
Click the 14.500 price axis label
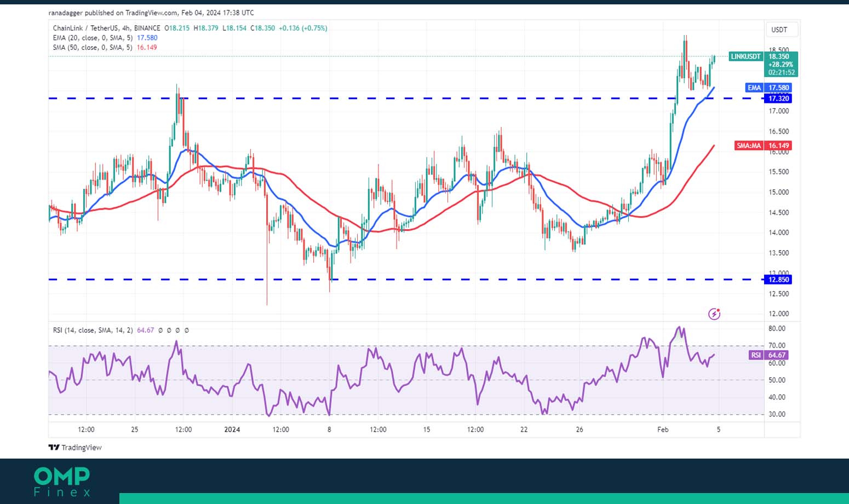[779, 213]
